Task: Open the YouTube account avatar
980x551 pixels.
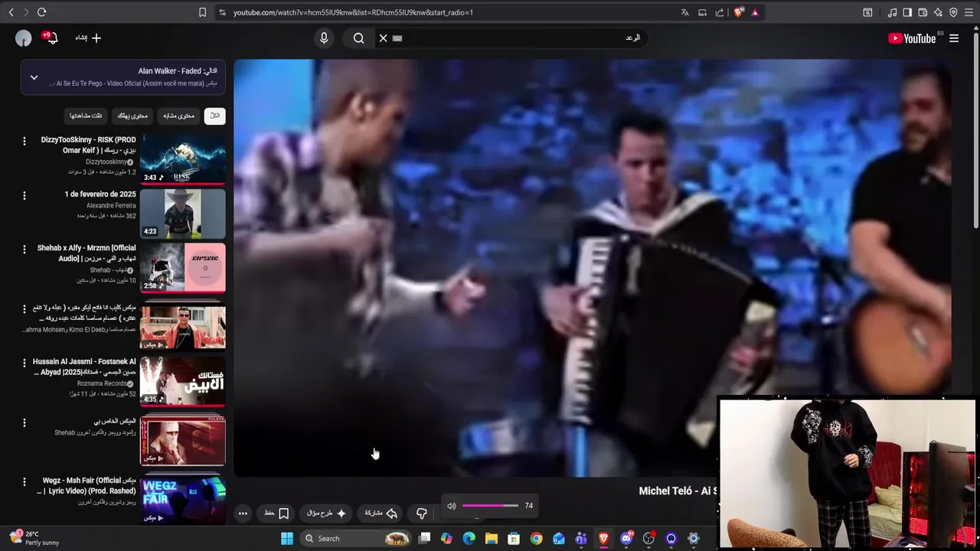Action: (x=24, y=38)
